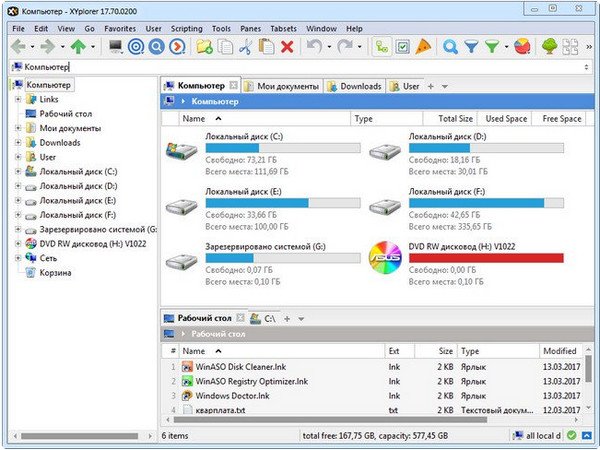Click the Cut scissors icon
This screenshot has width=600, height=450.
[x=246, y=47]
